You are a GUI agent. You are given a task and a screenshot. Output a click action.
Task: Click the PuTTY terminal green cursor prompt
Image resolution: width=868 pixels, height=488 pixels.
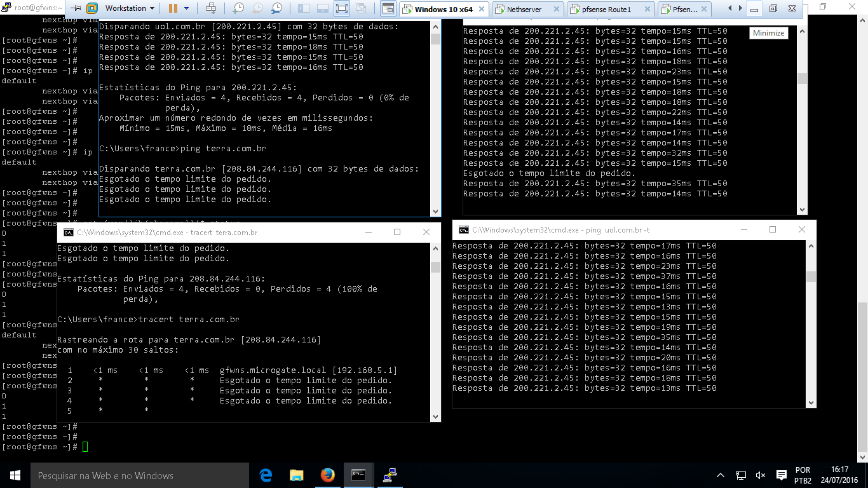point(85,447)
